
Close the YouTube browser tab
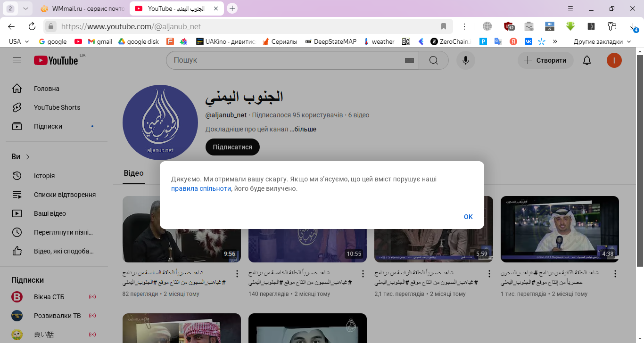pyautogui.click(x=216, y=8)
